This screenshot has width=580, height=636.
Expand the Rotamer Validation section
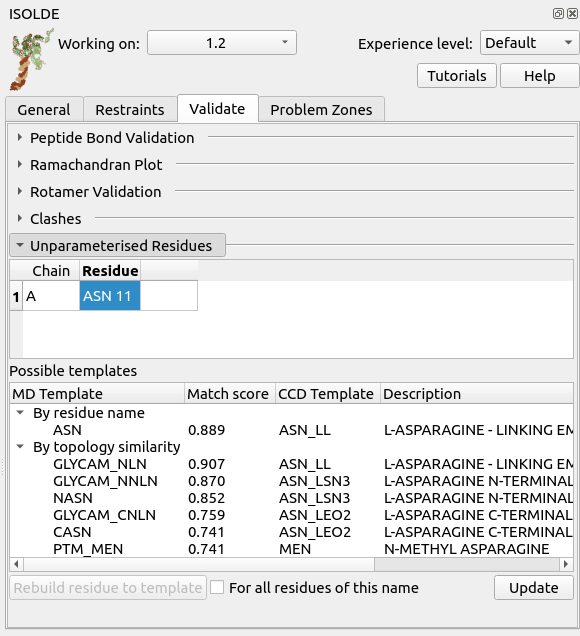coord(20,191)
